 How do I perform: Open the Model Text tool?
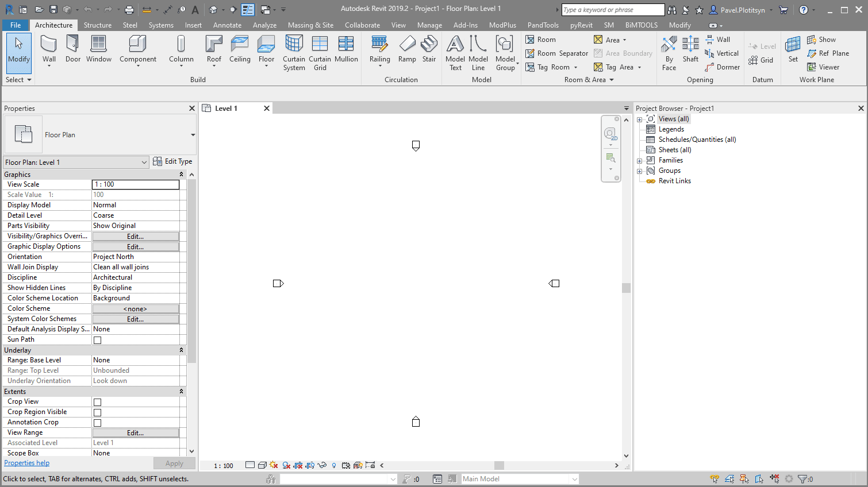point(455,51)
